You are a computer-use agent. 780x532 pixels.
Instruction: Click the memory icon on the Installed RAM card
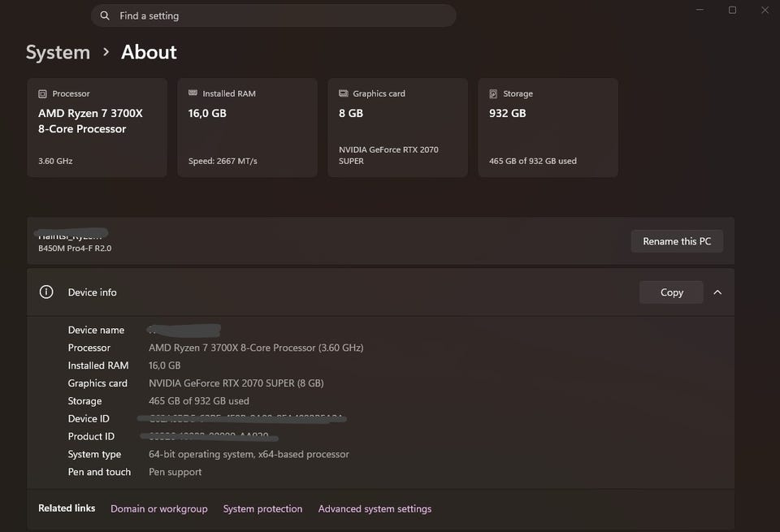click(193, 93)
